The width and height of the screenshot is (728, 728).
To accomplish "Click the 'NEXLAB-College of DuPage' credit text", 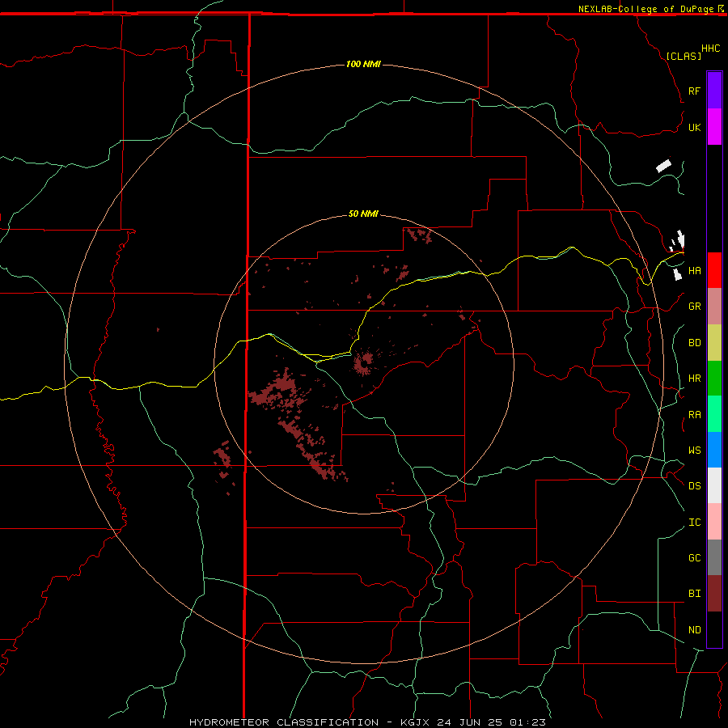I will (645, 9).
